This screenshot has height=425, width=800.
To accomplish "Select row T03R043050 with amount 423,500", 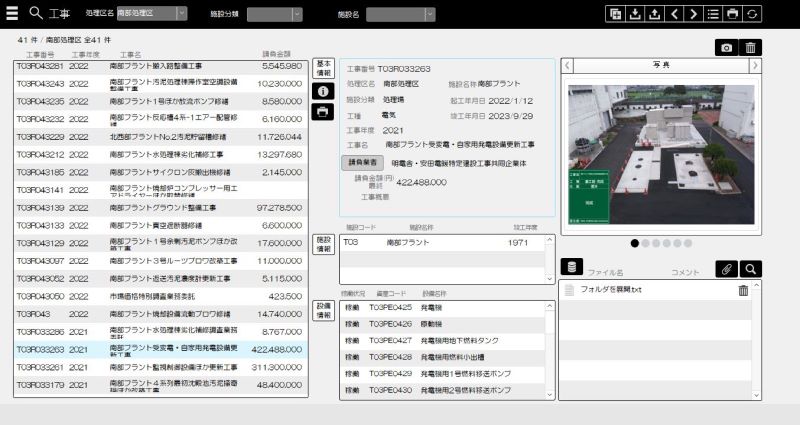I will point(161,296).
